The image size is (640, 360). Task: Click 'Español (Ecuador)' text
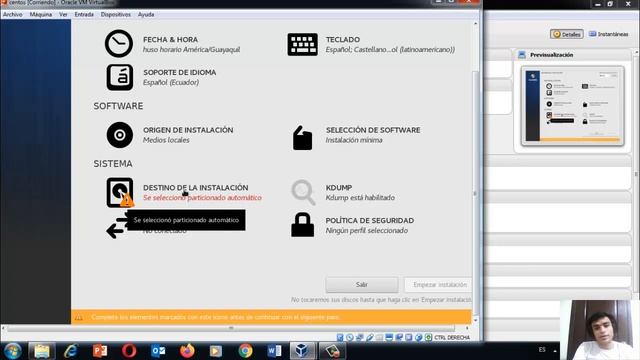pos(171,82)
